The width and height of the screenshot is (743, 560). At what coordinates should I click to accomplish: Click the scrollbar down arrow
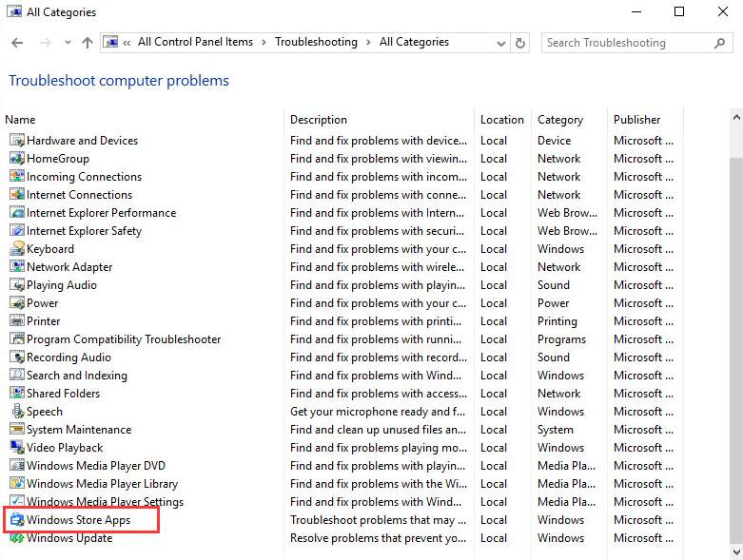pos(736,551)
